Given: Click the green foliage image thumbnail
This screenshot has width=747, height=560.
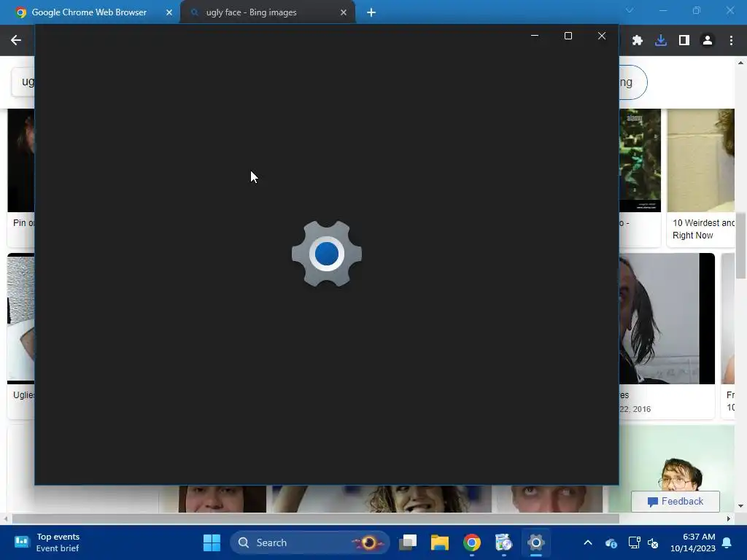Looking at the screenshot, I should coord(640,160).
